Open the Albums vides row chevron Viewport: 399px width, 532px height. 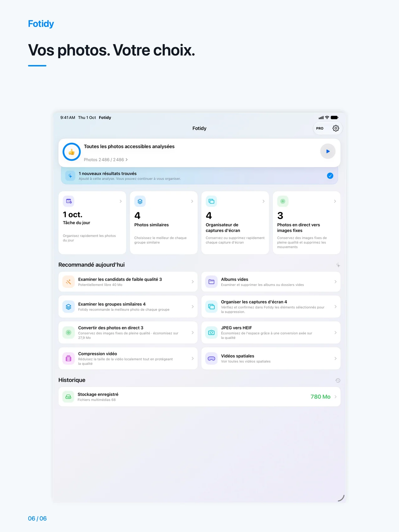pyautogui.click(x=335, y=282)
